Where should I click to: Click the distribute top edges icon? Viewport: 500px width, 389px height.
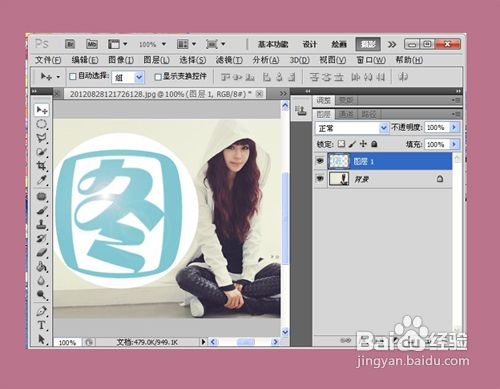[x=314, y=77]
